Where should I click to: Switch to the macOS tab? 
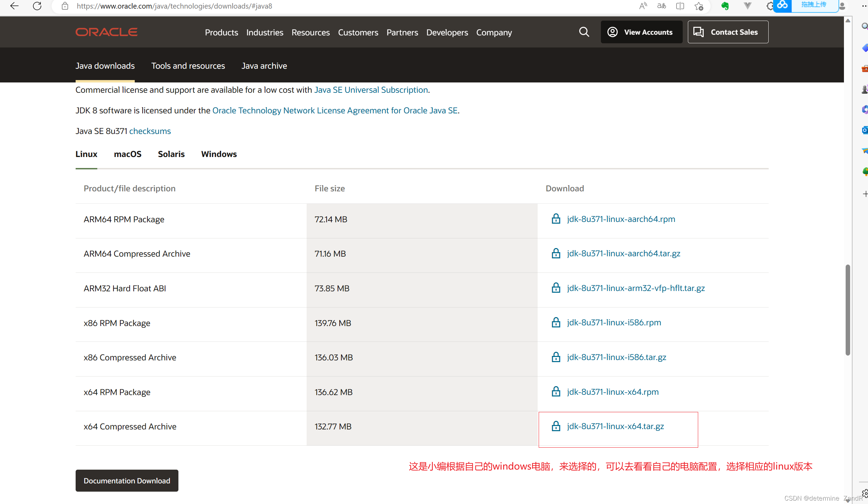click(x=128, y=154)
